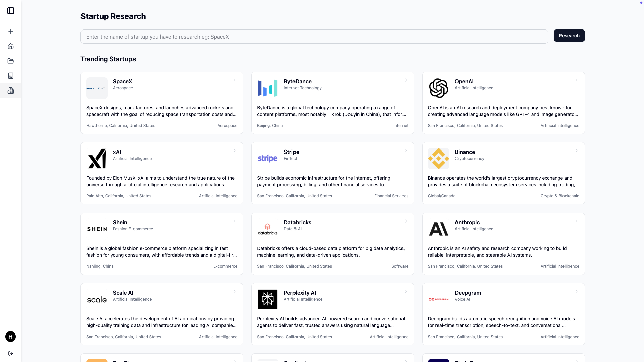This screenshot has height=362, width=644.
Task: Toggle the sidebar panel icon
Action: coord(11,11)
